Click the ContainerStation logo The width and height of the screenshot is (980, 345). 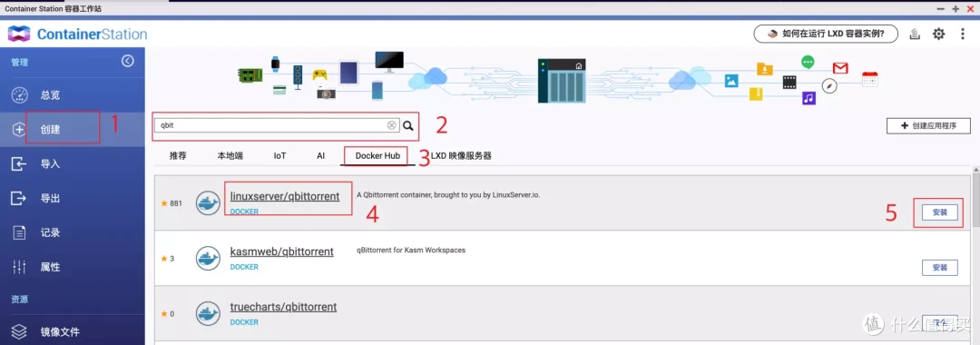tap(77, 34)
